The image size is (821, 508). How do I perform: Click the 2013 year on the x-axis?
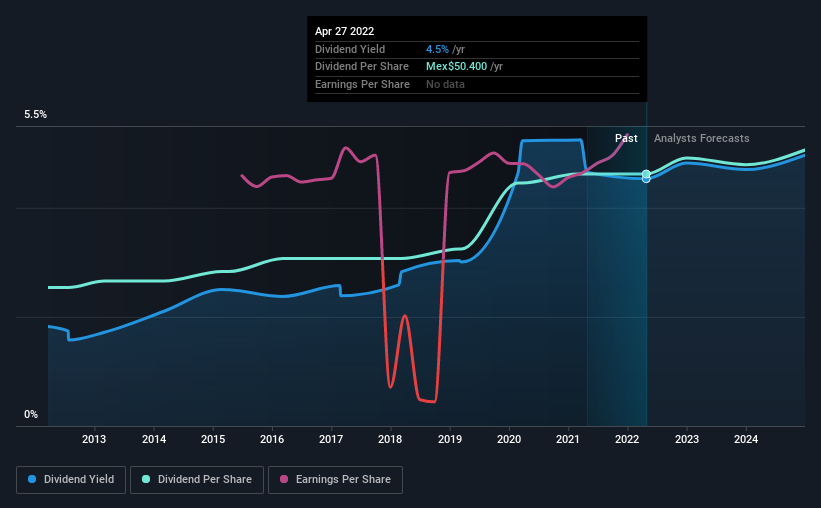(x=94, y=439)
